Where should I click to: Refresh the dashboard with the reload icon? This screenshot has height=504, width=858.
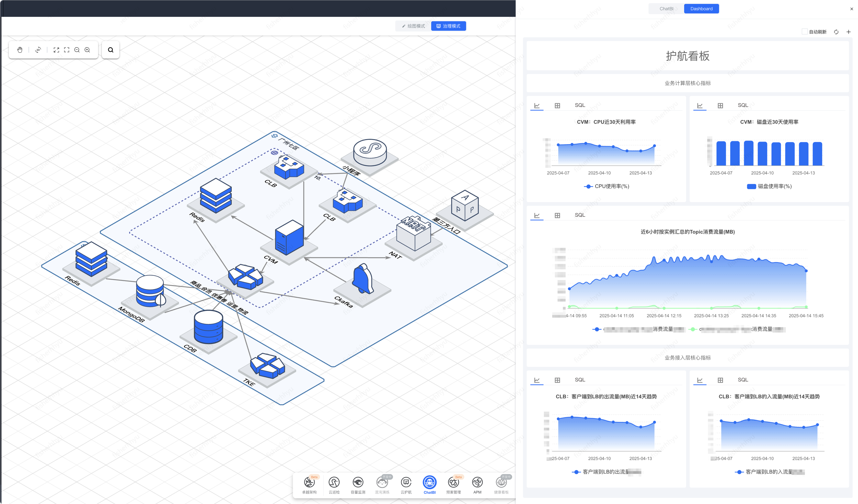pos(836,32)
